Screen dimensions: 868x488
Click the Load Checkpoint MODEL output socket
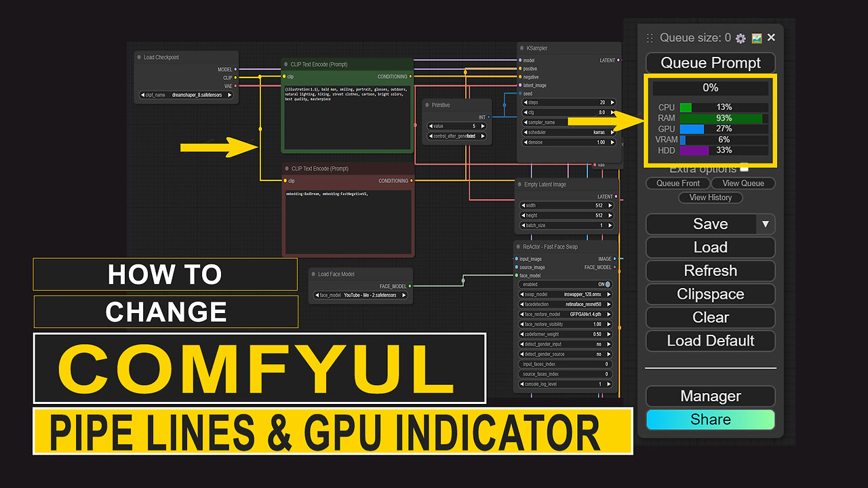pyautogui.click(x=236, y=70)
